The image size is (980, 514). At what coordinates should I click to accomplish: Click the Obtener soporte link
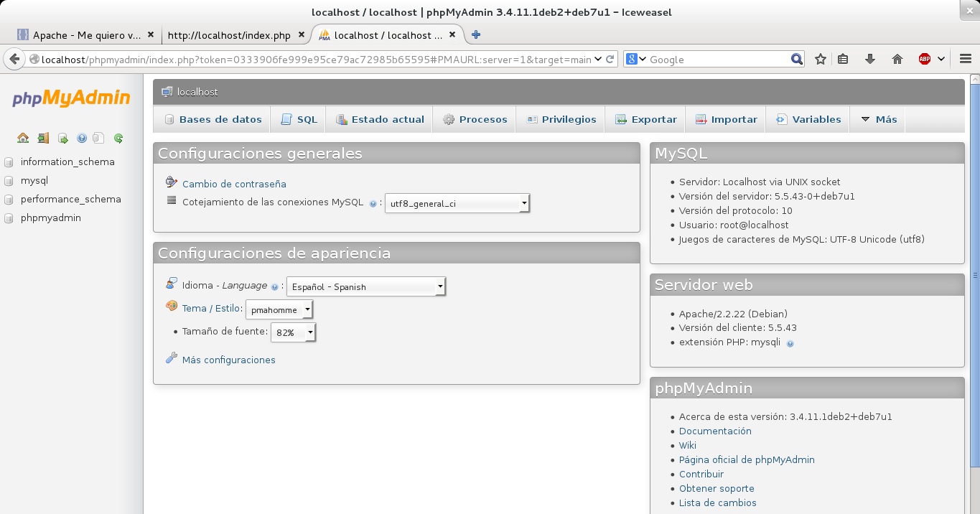coord(717,489)
